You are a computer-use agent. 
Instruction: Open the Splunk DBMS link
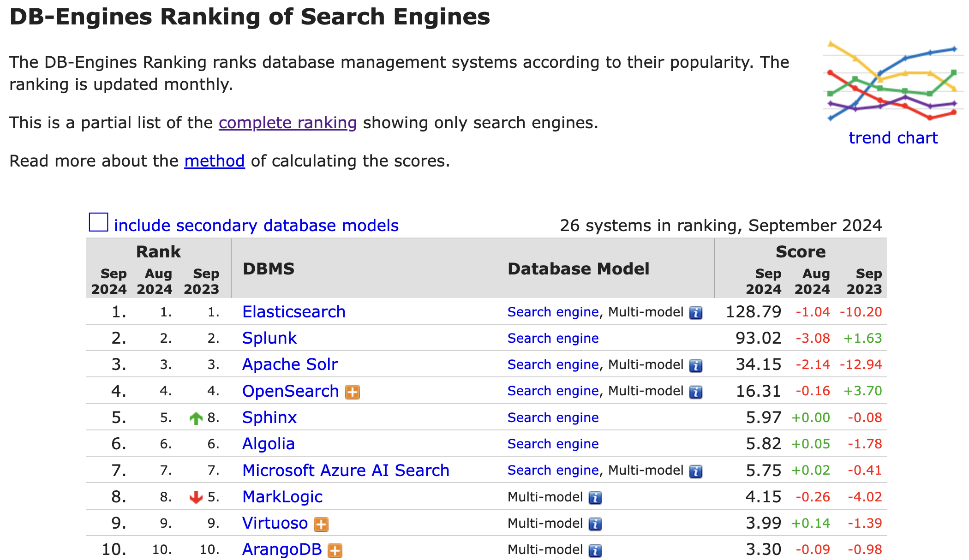click(x=269, y=338)
